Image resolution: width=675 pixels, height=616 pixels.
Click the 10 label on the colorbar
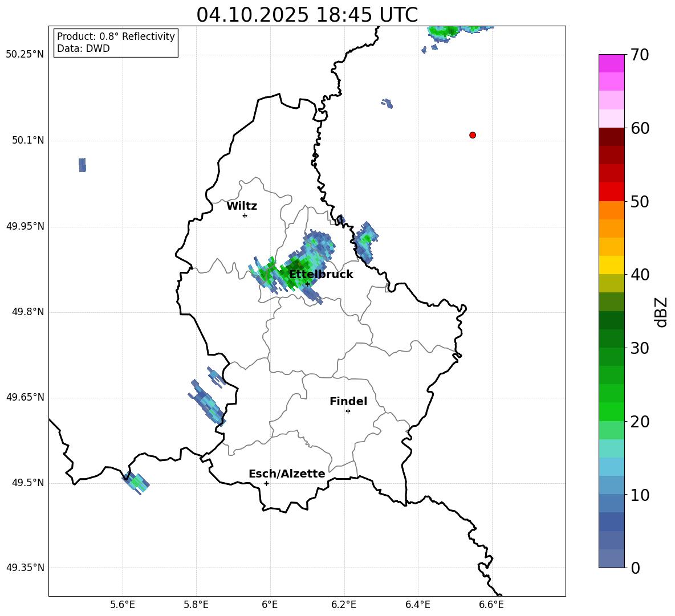tap(640, 495)
